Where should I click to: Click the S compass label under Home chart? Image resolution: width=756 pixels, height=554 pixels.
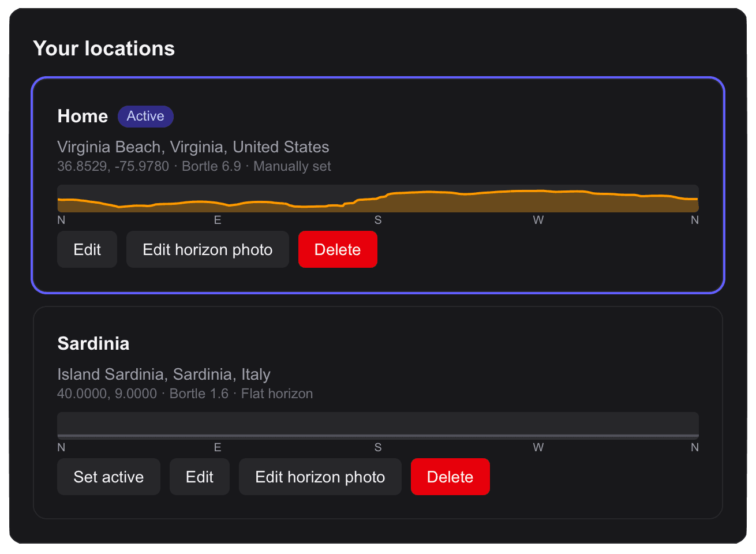[378, 220]
